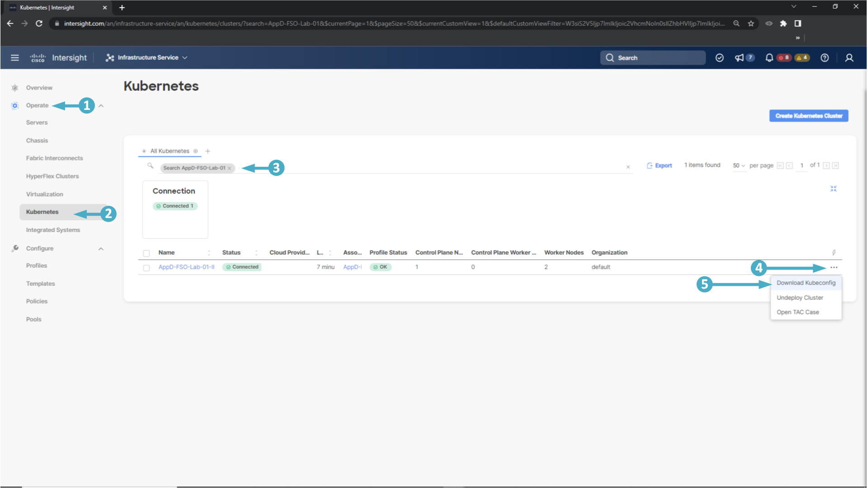Collapse the widgets panel icon
The width and height of the screenshot is (868, 488).
[833, 189]
